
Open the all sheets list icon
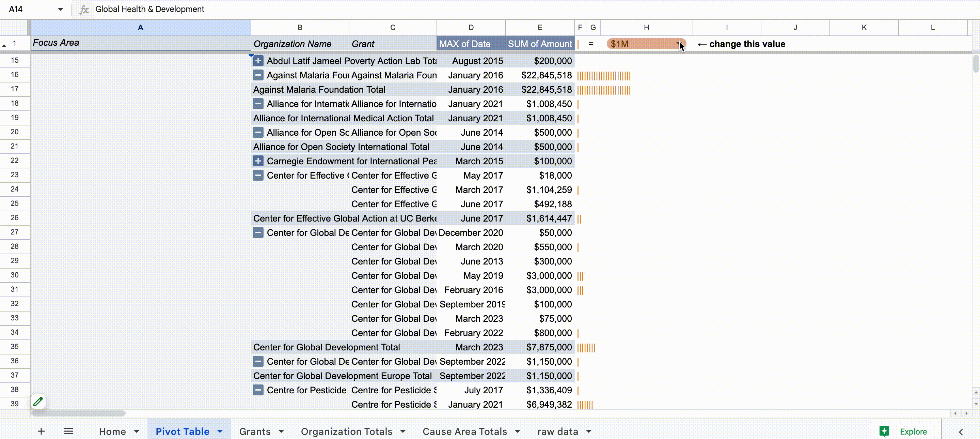tap(68, 431)
